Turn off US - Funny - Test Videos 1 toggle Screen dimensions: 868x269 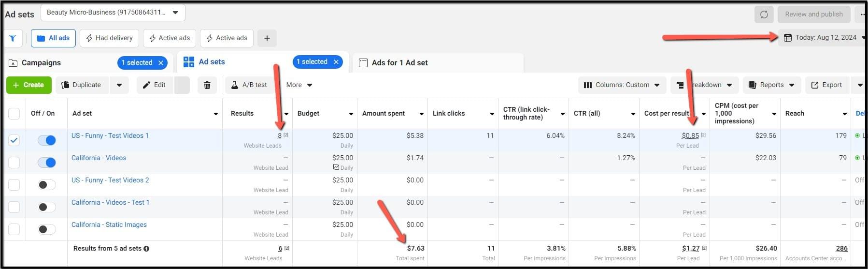pyautogui.click(x=47, y=140)
